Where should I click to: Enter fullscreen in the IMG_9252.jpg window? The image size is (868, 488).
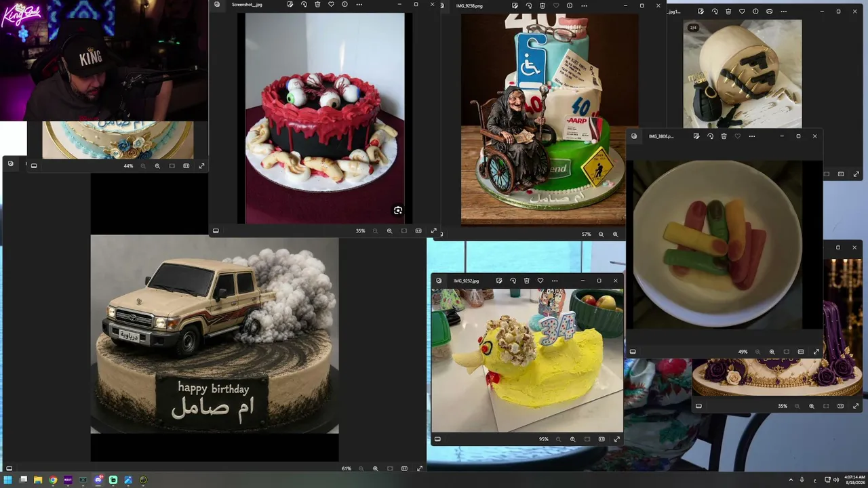[616, 439]
